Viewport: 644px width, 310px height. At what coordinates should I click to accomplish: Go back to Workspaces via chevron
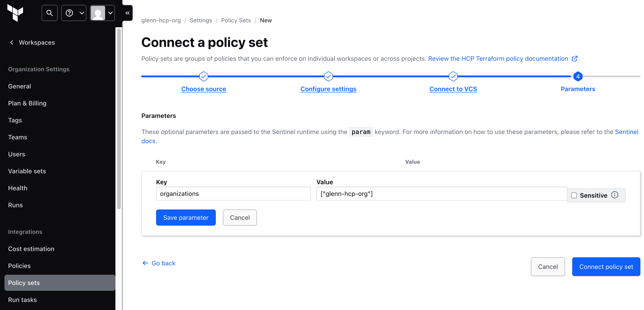(11, 42)
